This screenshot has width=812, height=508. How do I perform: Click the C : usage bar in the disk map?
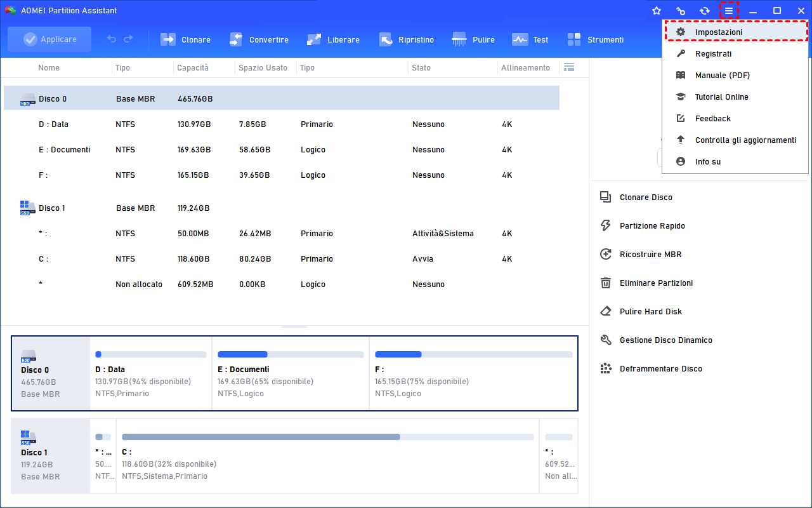pos(327,437)
